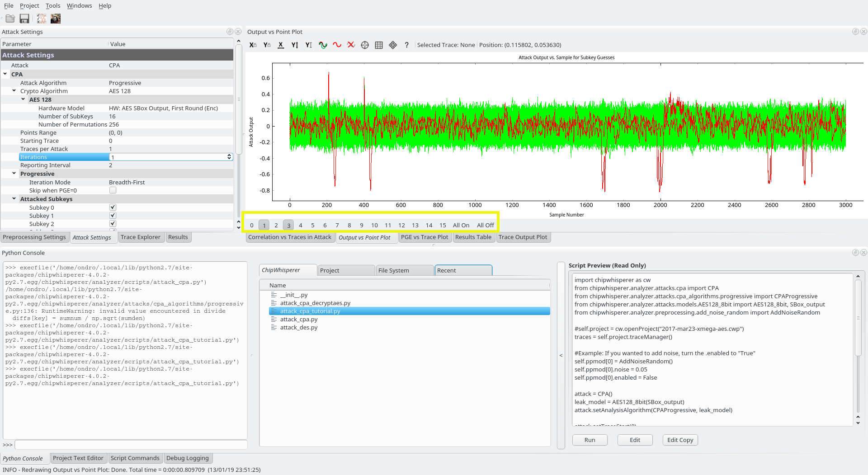Uncheck the Subkey 0 checkbox
Screen dimensions: 868x475
point(113,207)
